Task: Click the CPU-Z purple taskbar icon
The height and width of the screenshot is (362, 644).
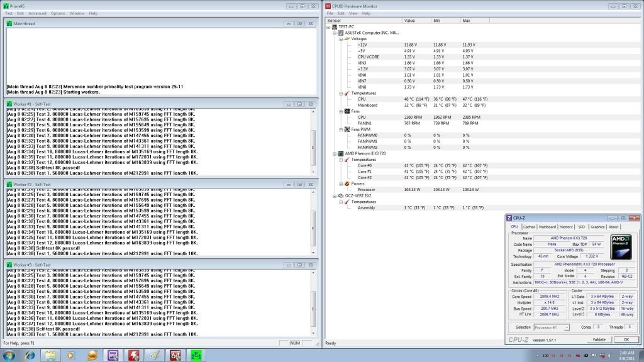Action: pyautogui.click(x=113, y=356)
